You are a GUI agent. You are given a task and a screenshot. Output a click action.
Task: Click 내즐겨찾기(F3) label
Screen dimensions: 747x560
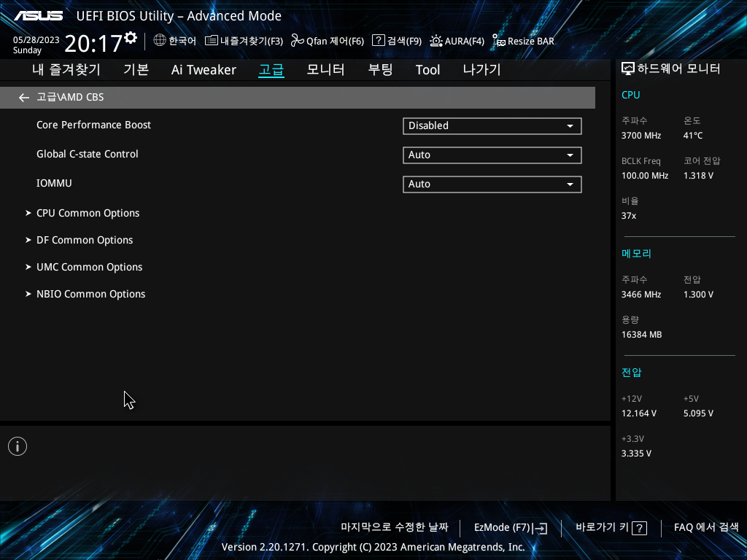pyautogui.click(x=252, y=41)
